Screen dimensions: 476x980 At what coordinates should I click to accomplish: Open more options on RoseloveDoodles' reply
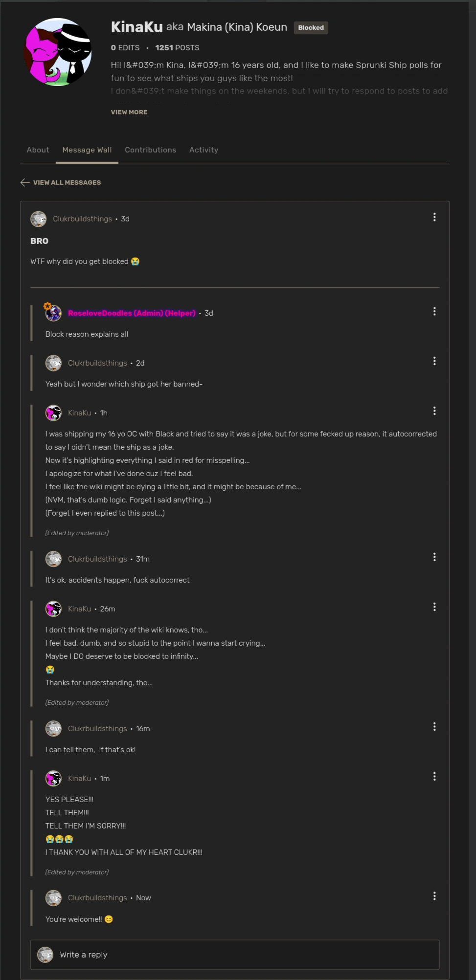(434, 311)
